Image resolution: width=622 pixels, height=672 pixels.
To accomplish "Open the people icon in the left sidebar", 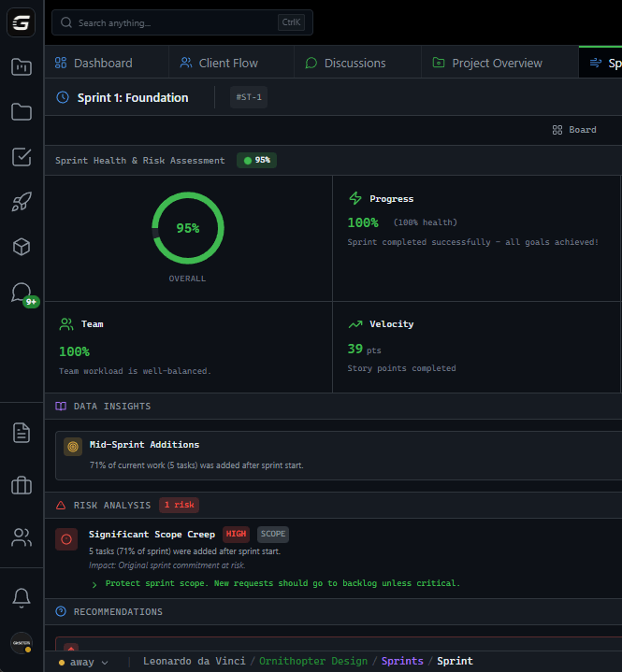I will point(22,537).
